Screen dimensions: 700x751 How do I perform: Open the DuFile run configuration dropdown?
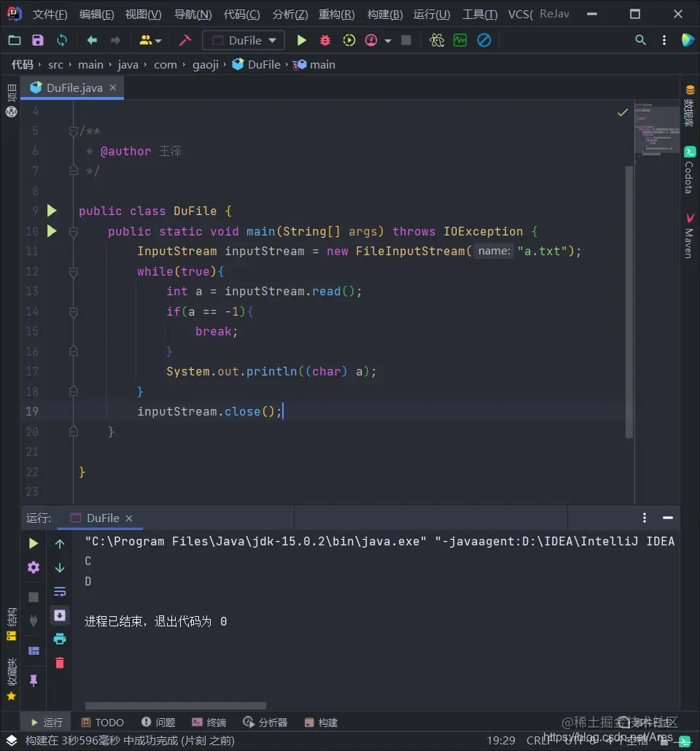pos(244,40)
